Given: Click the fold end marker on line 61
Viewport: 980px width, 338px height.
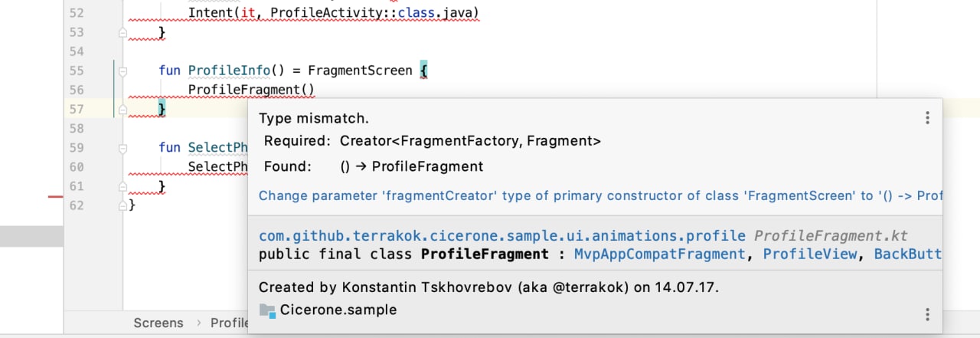Looking at the screenshot, I should [x=122, y=186].
